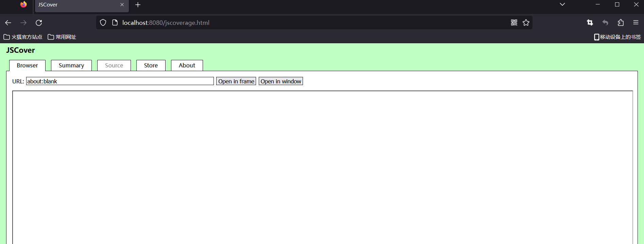The image size is (644, 244).
Task: Open a new tab with the plus button
Action: pos(138,5)
